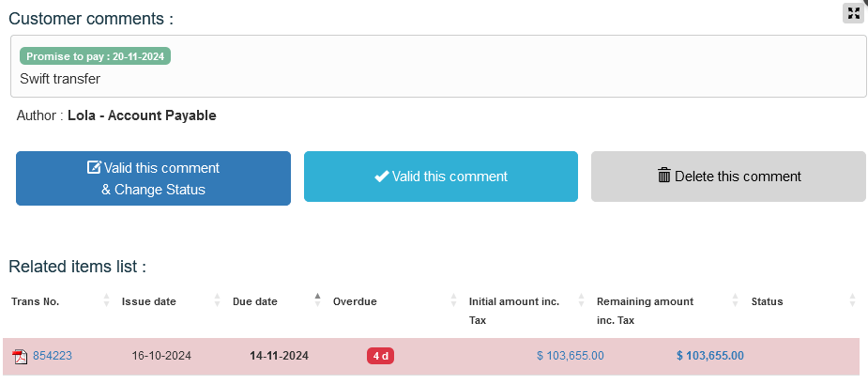Click the Valid this comment & Change Status button
Viewport: 868px width, 384px height.
tap(153, 178)
